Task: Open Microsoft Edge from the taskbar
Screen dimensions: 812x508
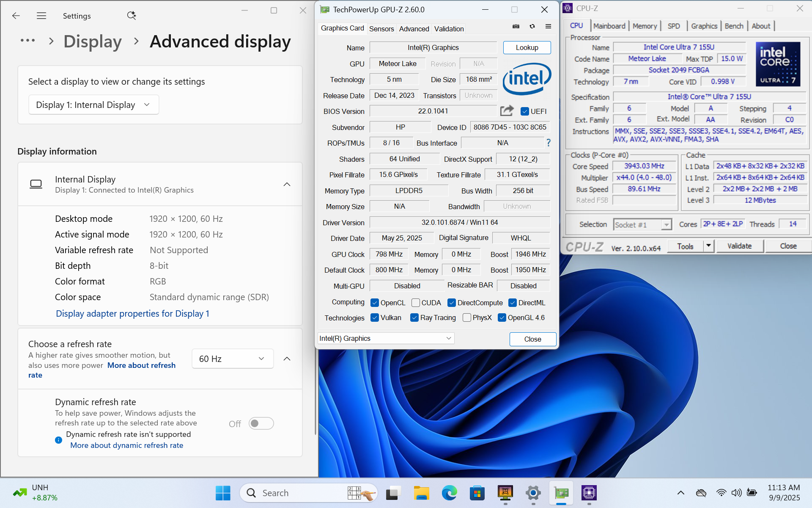Action: (449, 493)
